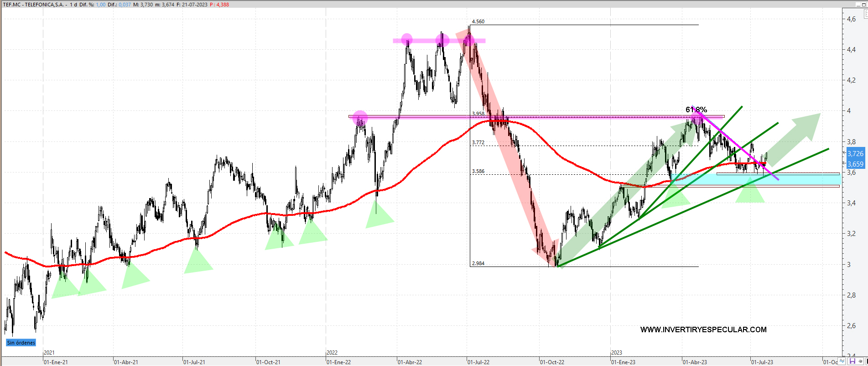Click the pin icon beside the save button
868x366 pixels.
pos(860,361)
